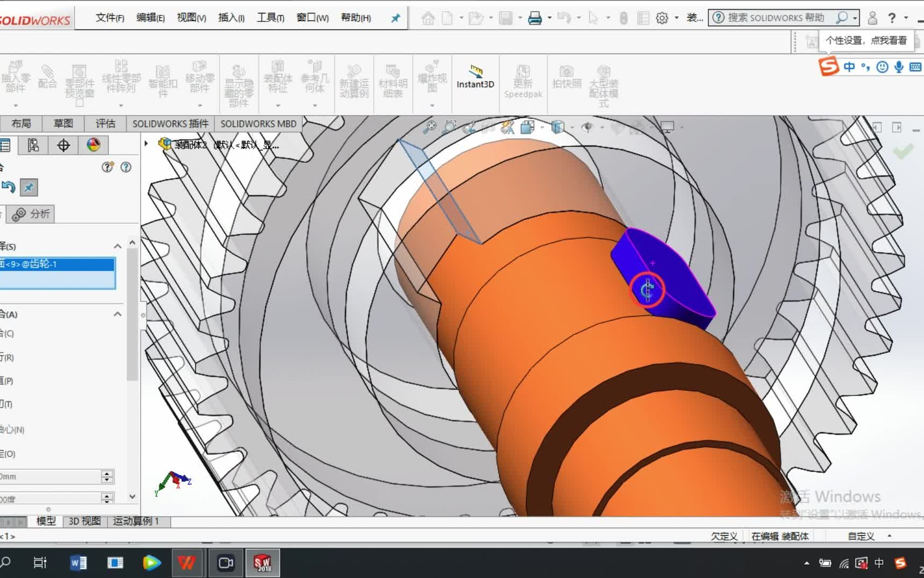924x578 pixels.
Task: Switch to the 运动算例 1 bottom tab
Action: (x=136, y=521)
